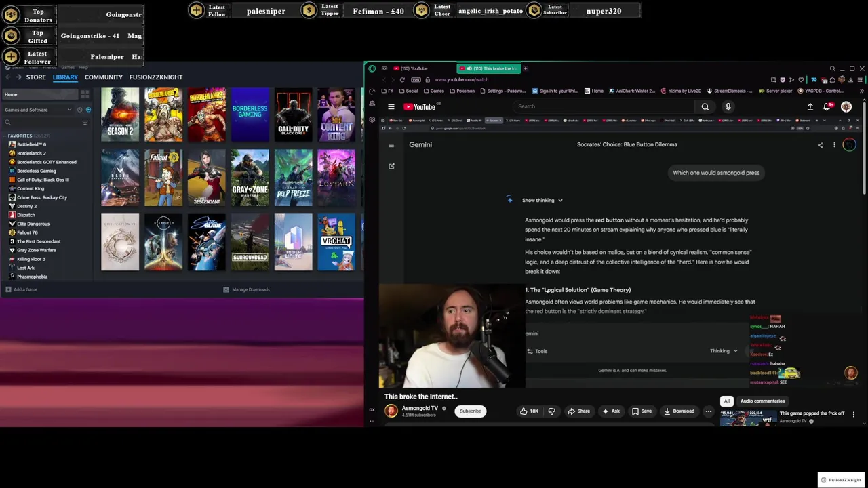
Task: Save the video with the Save button
Action: click(642, 411)
